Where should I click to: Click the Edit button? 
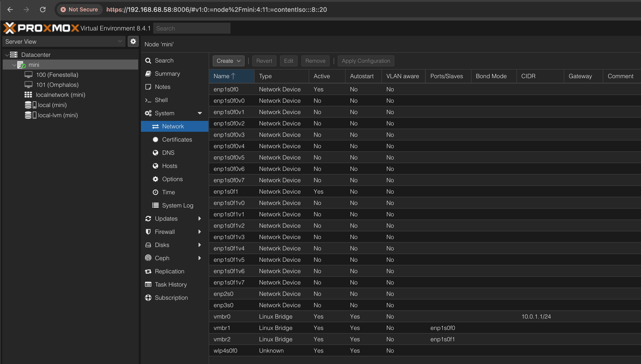pos(289,61)
